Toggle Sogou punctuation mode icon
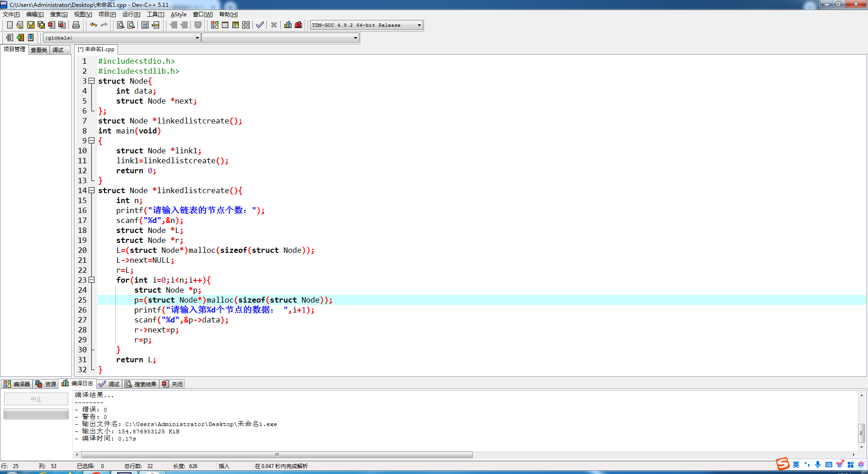 pos(807,465)
